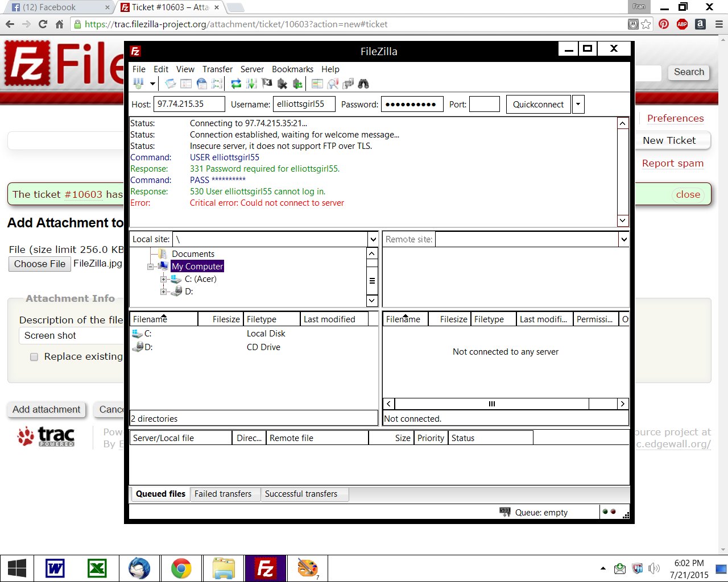728x582 pixels.
Task: Go to Chrome home page icon
Action: (x=59, y=24)
